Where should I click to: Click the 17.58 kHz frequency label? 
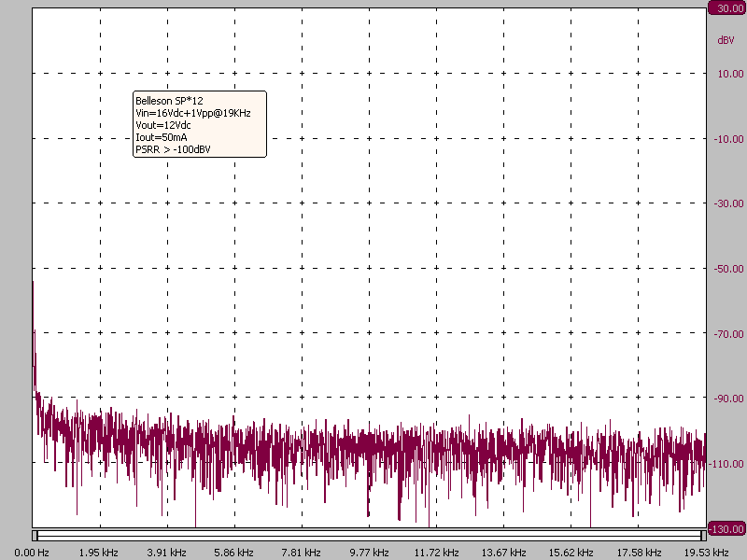coord(639,553)
